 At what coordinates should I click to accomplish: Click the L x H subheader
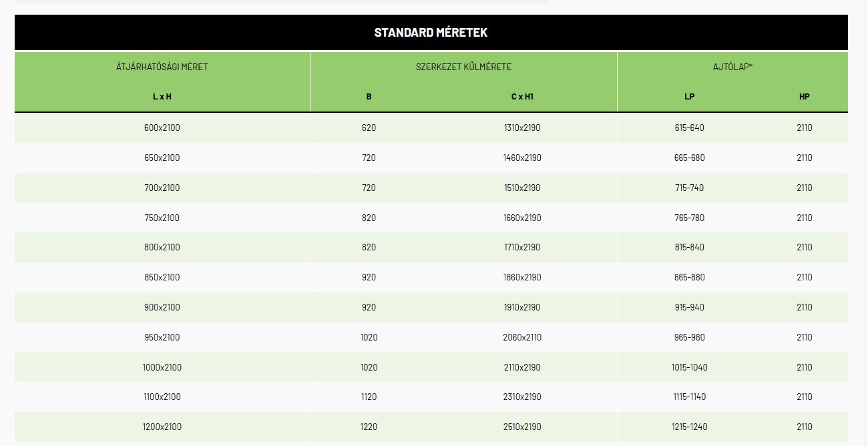coord(162,96)
